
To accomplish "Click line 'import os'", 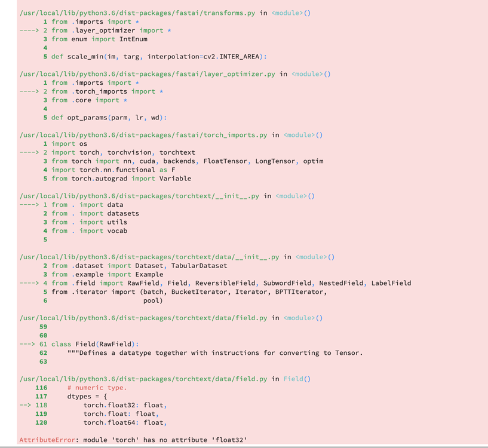I will [x=69, y=144].
